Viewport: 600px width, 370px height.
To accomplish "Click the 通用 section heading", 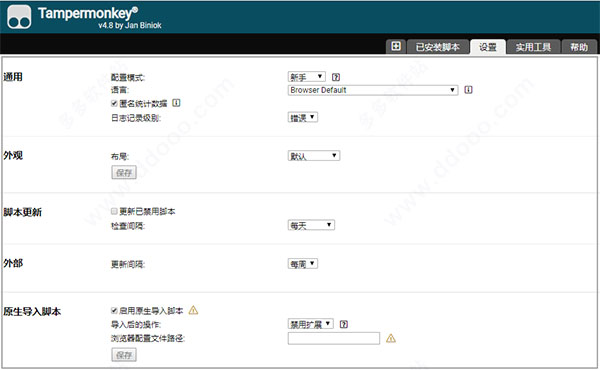I will pos(13,77).
